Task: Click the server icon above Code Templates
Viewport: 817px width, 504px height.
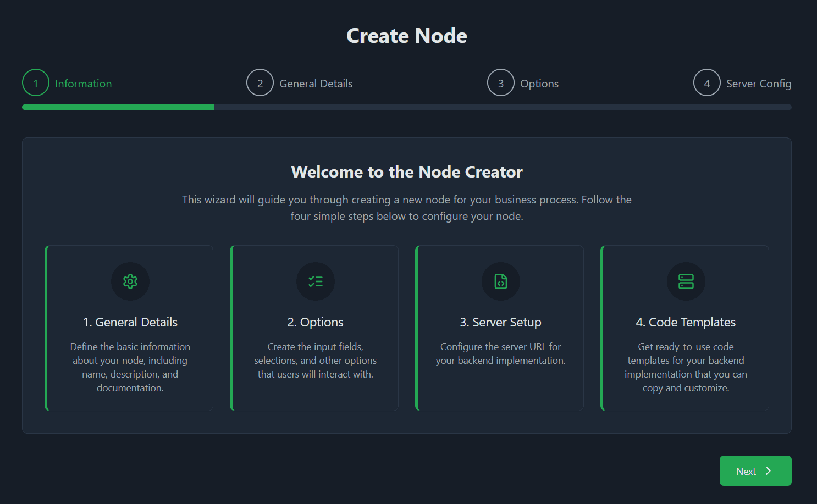Action: [x=686, y=281]
